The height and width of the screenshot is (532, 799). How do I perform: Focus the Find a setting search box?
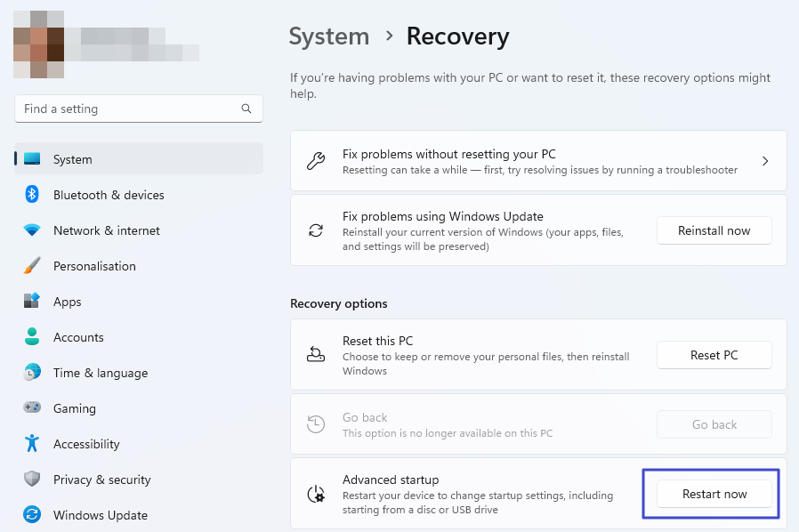[129, 109]
